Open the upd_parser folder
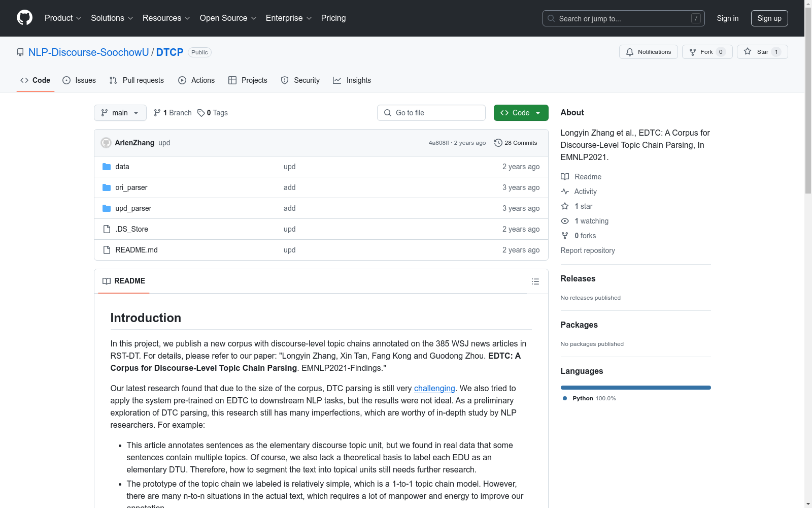The height and width of the screenshot is (508, 812). 133,208
